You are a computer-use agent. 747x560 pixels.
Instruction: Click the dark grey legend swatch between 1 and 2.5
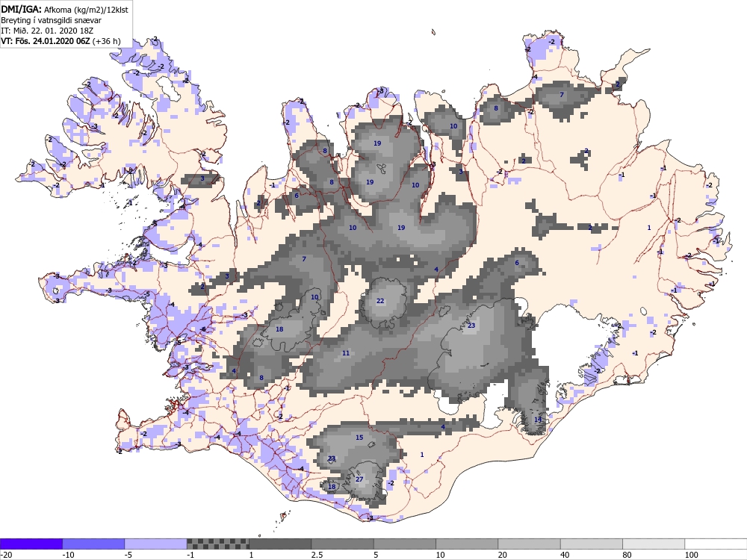(x=280, y=544)
